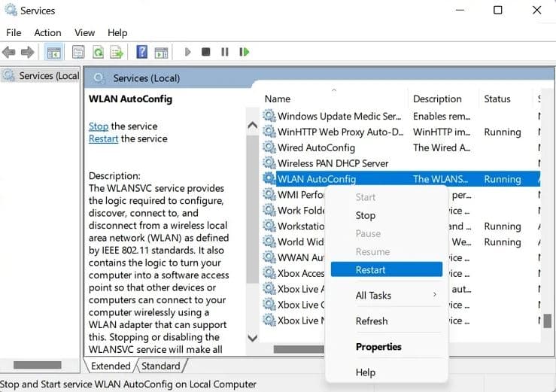Click the Start Service play icon
Screen dimensions: 556x392
pyautogui.click(x=187, y=52)
